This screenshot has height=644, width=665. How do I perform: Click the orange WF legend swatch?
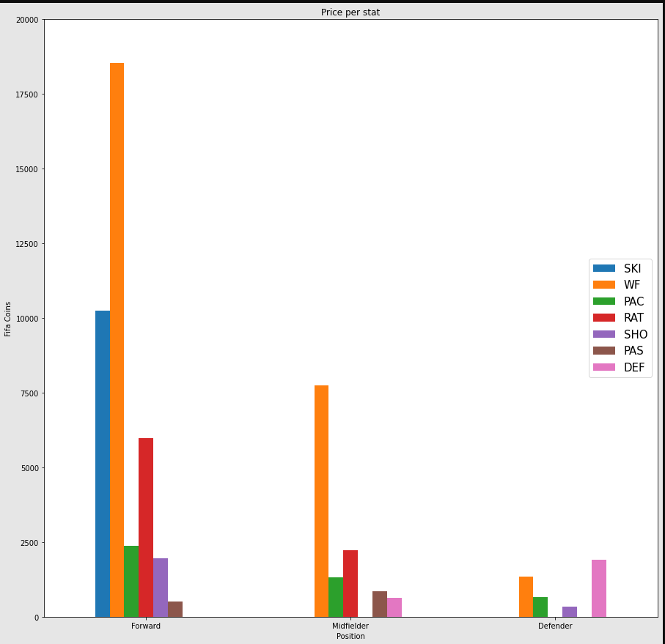[x=604, y=285]
